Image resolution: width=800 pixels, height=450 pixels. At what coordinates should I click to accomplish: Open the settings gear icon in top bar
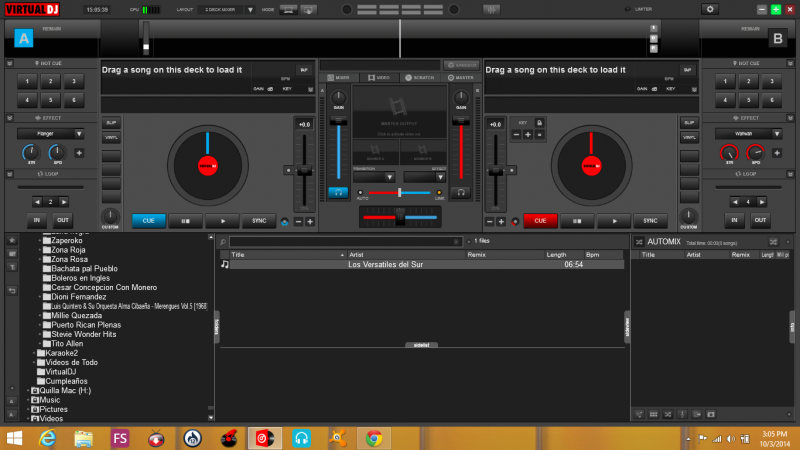711,9
